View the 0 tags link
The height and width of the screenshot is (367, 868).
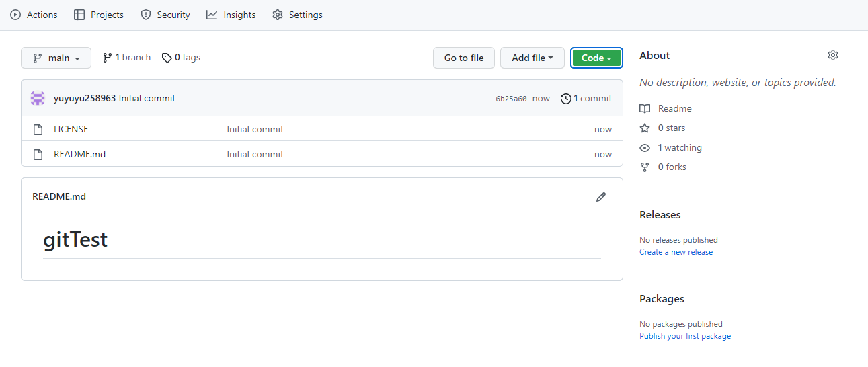point(181,58)
